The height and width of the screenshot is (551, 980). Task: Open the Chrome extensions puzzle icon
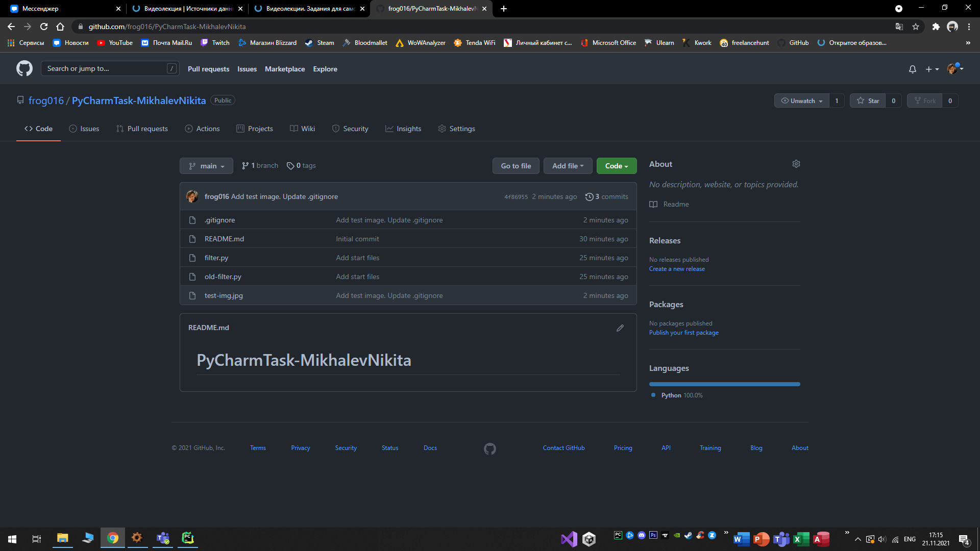936,27
